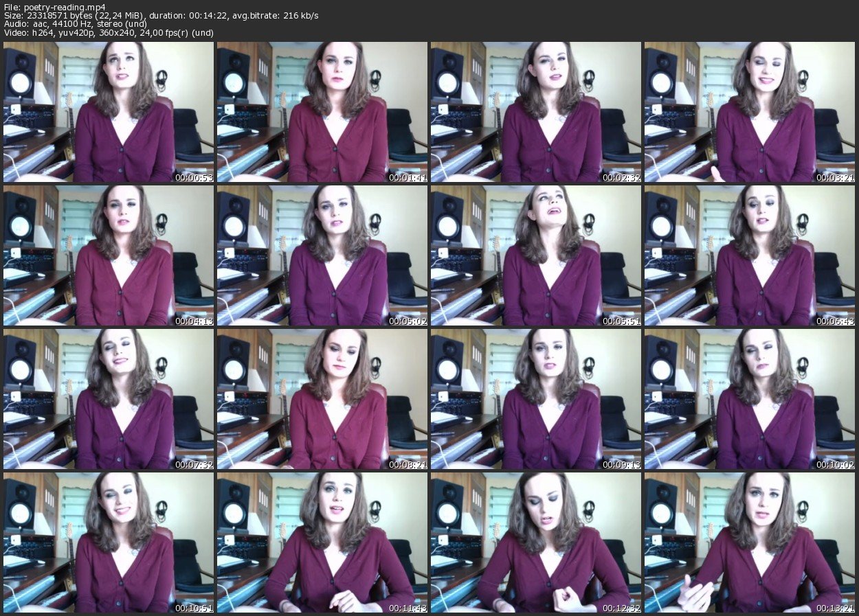Pick the frame stamped 00:03:21

click(x=750, y=112)
